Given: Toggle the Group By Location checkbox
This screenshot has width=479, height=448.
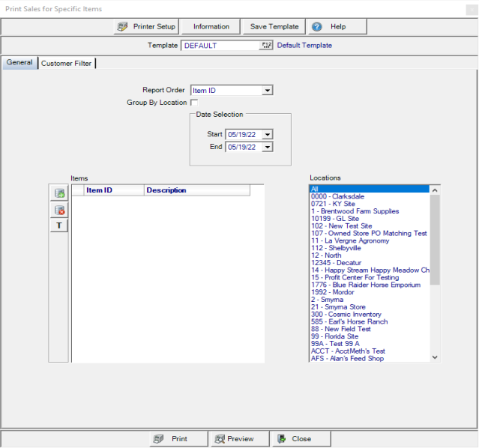Looking at the screenshot, I should (x=193, y=103).
